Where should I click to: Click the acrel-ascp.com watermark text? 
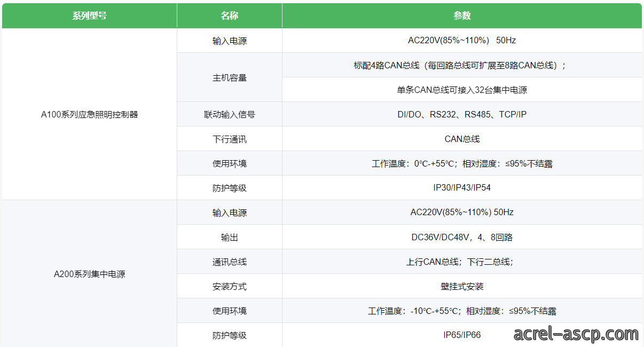pyautogui.click(x=576, y=334)
